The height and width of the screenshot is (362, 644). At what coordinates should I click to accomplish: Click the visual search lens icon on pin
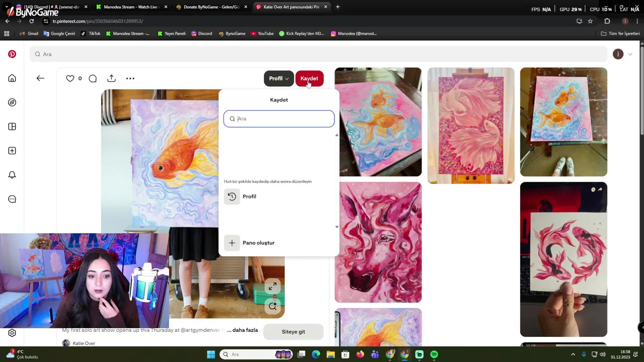point(272,306)
